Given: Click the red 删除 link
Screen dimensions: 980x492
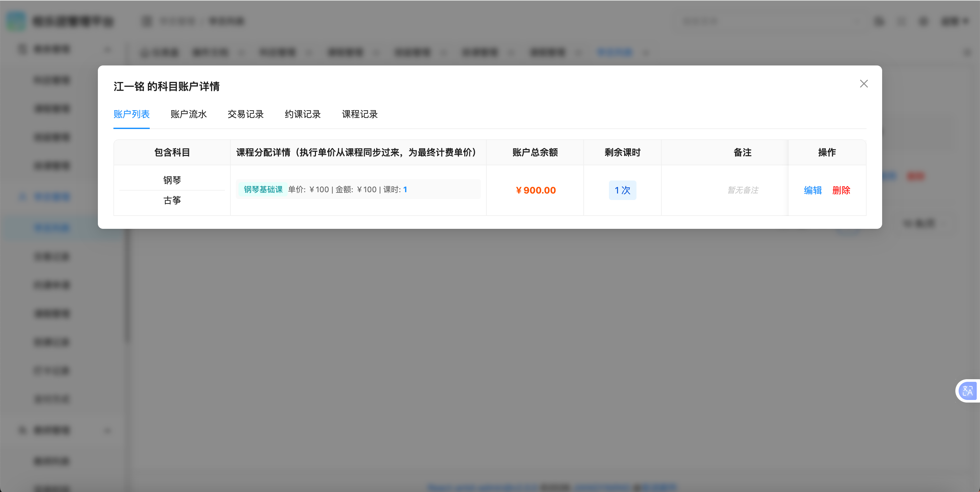Looking at the screenshot, I should (841, 190).
